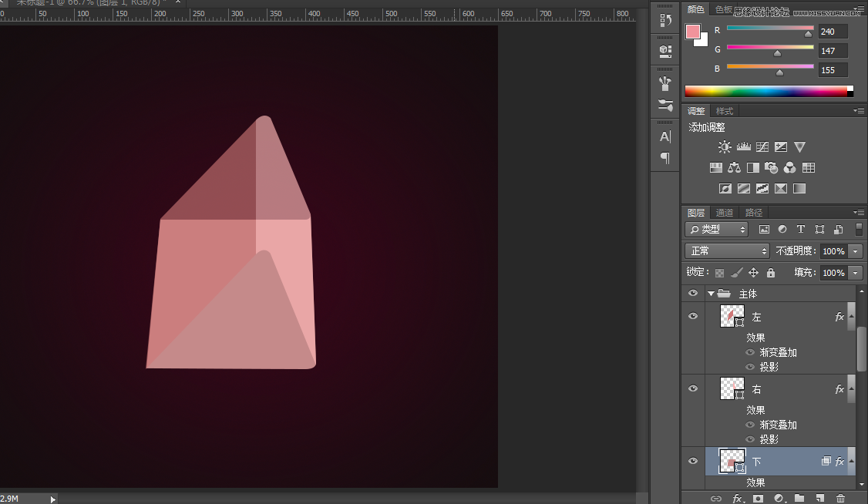This screenshot has height=504, width=868.
Task: Add Posterize adjustment
Action: (x=743, y=189)
